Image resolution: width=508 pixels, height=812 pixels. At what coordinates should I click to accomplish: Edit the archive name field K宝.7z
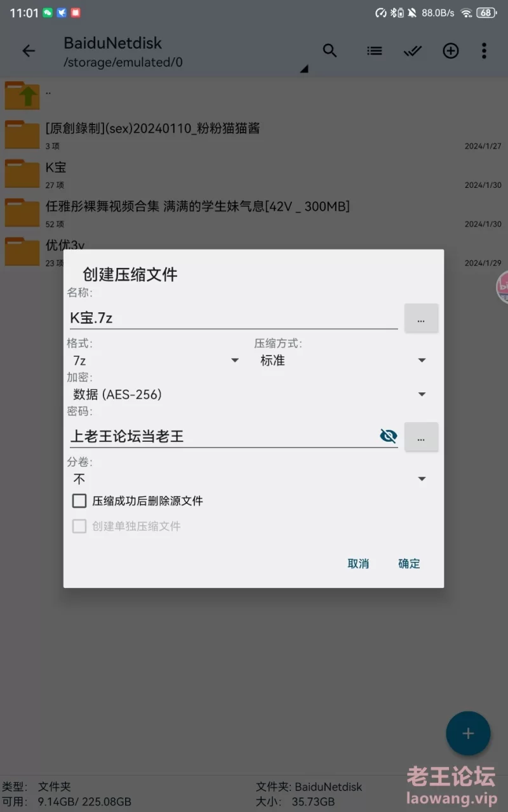coord(234,317)
